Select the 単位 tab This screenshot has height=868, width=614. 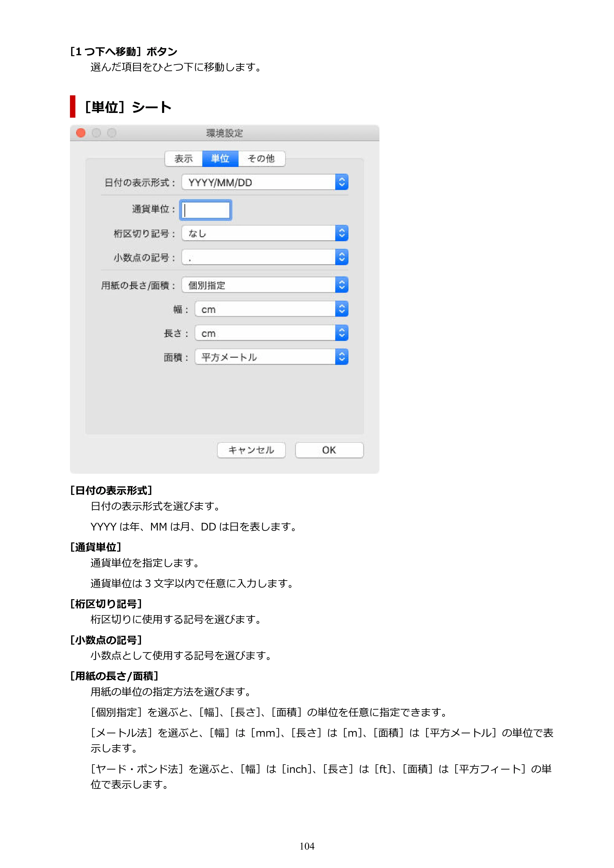[220, 158]
